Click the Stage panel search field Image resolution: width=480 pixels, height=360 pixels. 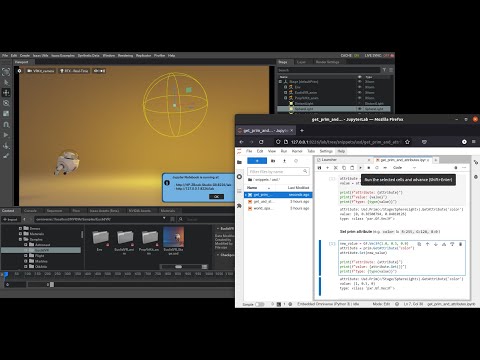tap(329, 70)
